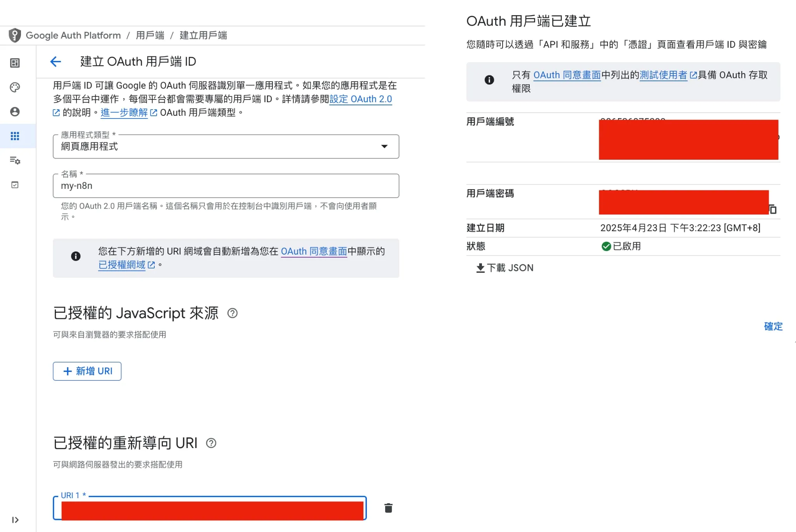
Task: Click the name field containing my-n8n
Action: coord(226,186)
